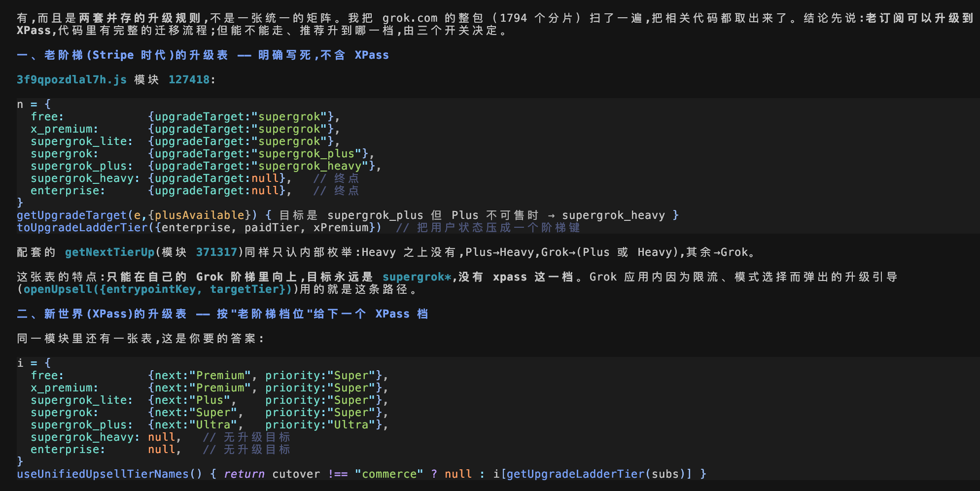
Task: Click 'plusAvailable' parameter in getUpgradeTarget
Action: [x=200, y=215]
